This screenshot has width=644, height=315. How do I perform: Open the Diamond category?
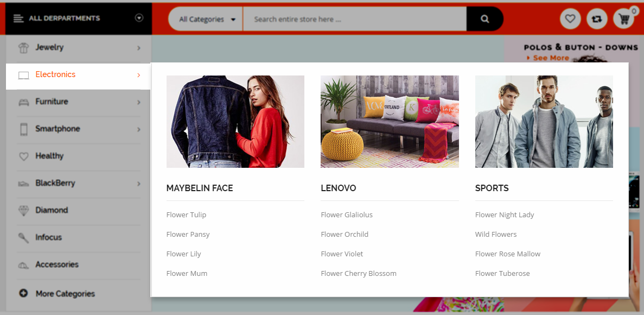coord(52,210)
